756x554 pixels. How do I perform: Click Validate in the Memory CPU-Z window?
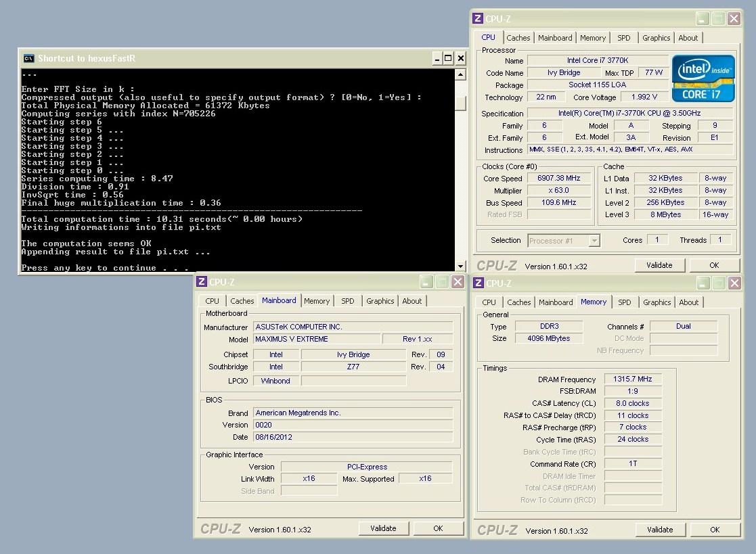point(660,530)
